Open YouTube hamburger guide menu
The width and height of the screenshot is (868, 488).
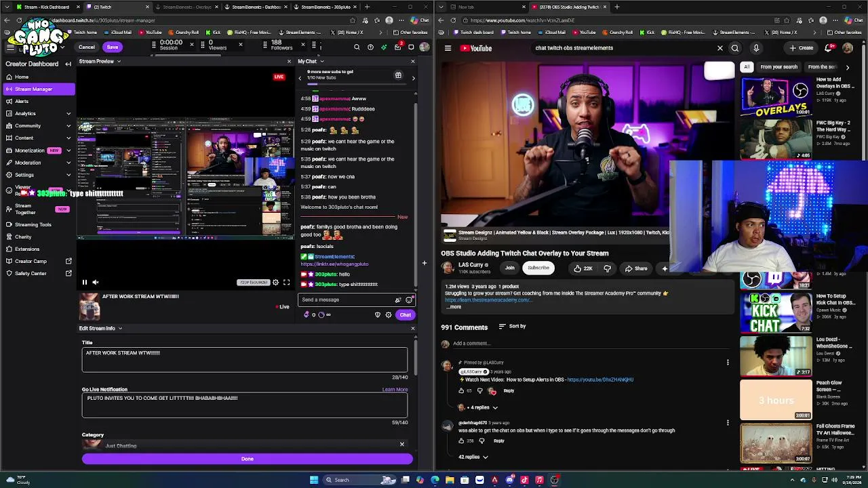coord(448,48)
